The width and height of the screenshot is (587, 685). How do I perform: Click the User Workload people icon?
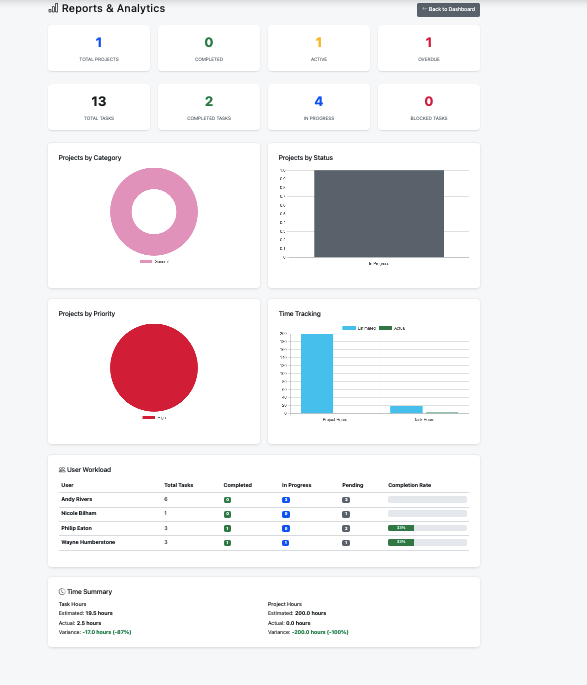pos(62,470)
